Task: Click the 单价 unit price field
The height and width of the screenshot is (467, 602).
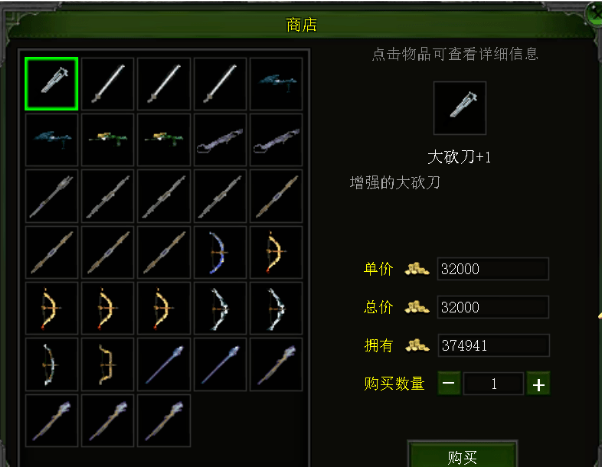Action: coord(493,269)
